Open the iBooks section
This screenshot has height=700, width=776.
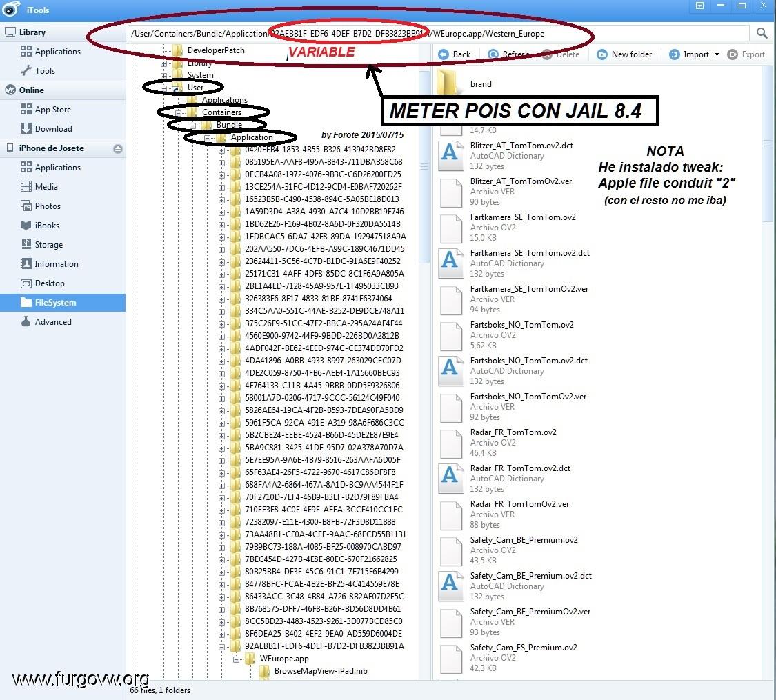click(46, 225)
